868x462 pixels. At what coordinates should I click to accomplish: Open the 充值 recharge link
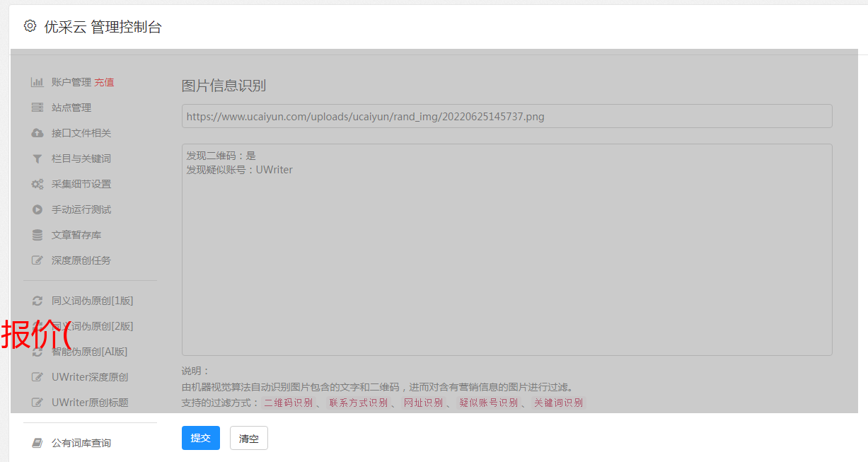[104, 82]
